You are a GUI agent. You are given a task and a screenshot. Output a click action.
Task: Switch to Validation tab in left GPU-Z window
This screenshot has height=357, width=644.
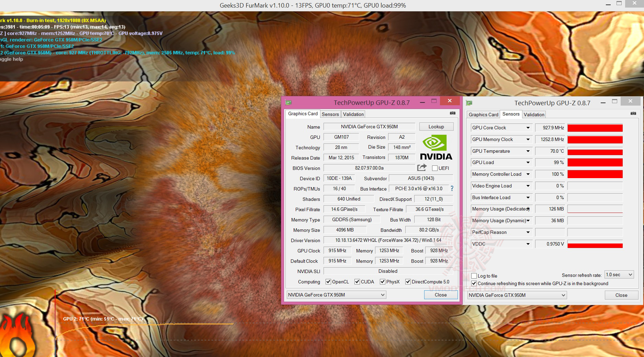(x=353, y=114)
